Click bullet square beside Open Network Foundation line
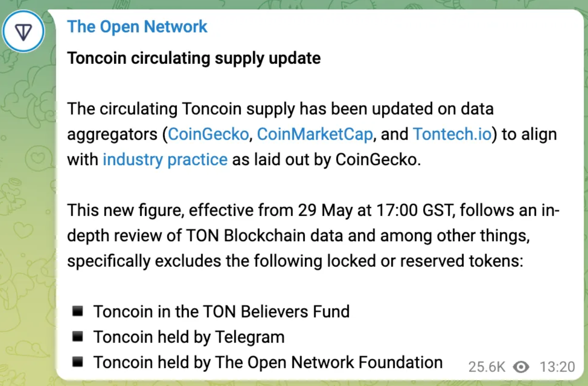Viewport: 588px width, 386px height. click(x=77, y=361)
